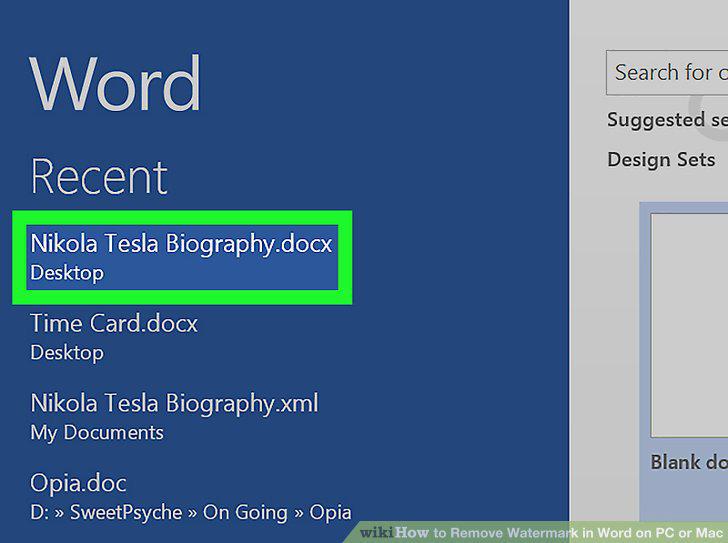The height and width of the screenshot is (543, 728).
Task: Click the Word application title
Action: pyautogui.click(x=115, y=84)
